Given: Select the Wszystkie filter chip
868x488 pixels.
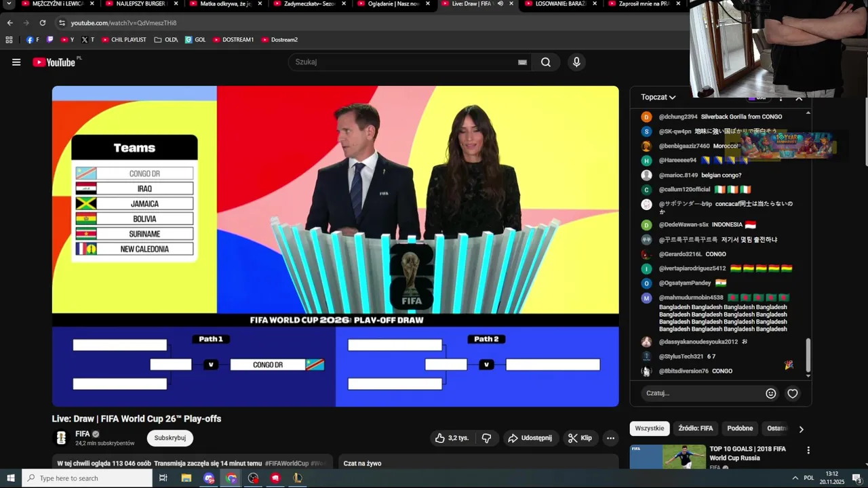Looking at the screenshot, I should pos(650,428).
